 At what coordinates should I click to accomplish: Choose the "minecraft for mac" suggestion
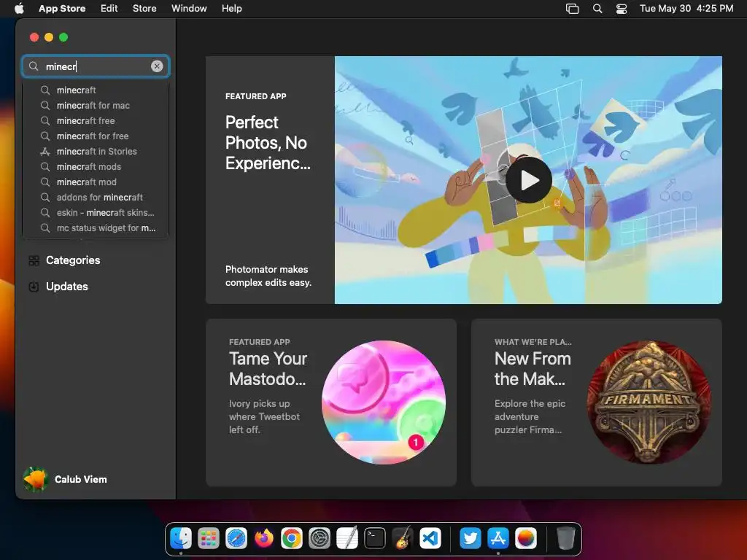pyautogui.click(x=96, y=105)
